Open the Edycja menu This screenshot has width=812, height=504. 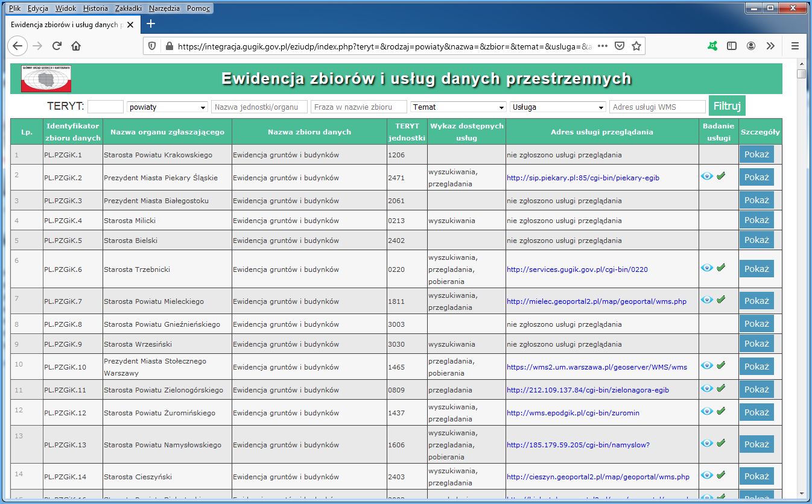[x=38, y=8]
